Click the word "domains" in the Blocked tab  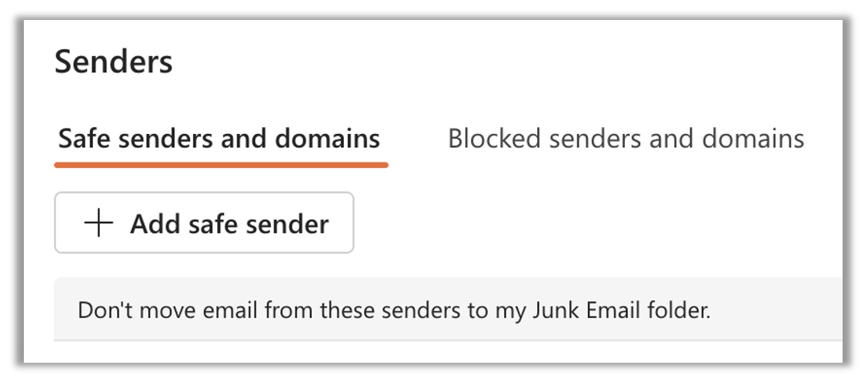[749, 139]
